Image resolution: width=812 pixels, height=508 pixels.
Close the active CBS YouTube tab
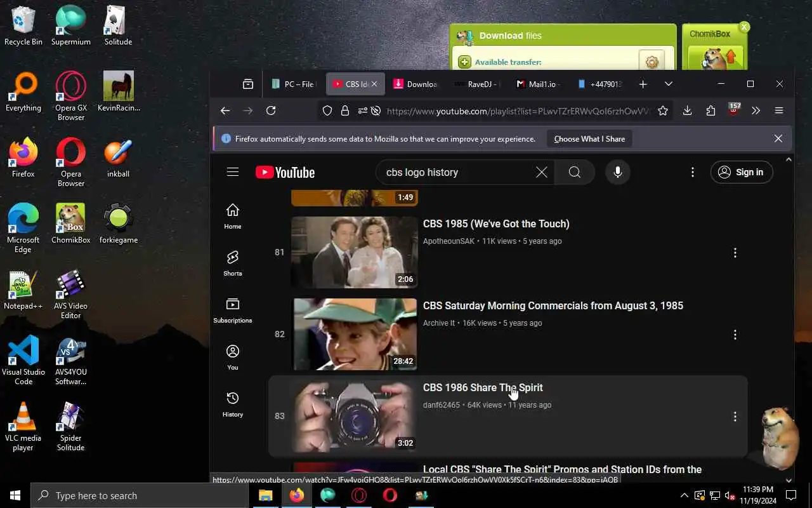pos(374,84)
